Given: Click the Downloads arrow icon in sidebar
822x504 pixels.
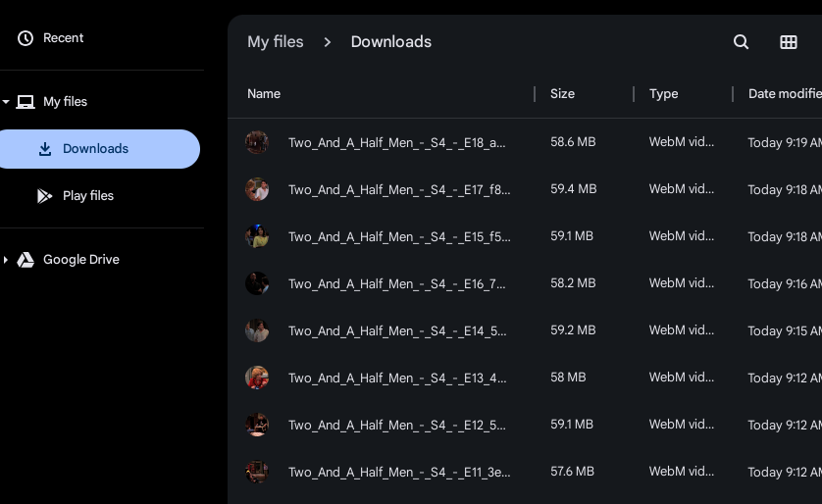Looking at the screenshot, I should pos(45,149).
